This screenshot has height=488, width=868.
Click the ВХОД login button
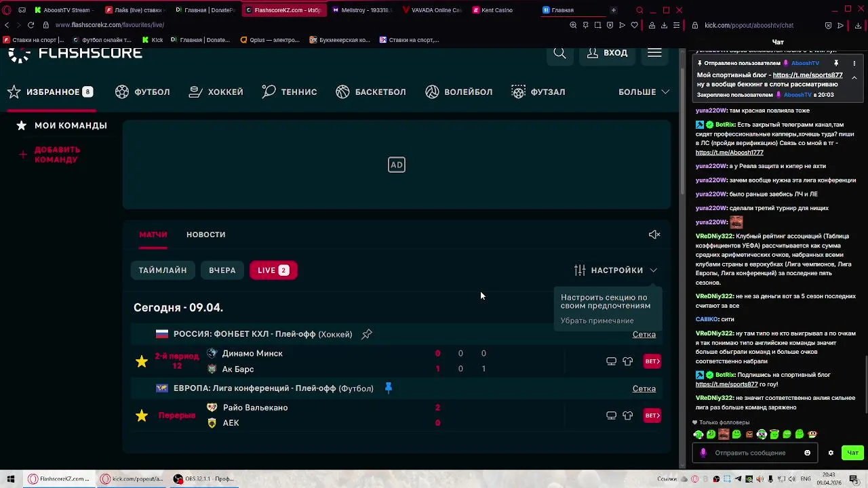(607, 53)
